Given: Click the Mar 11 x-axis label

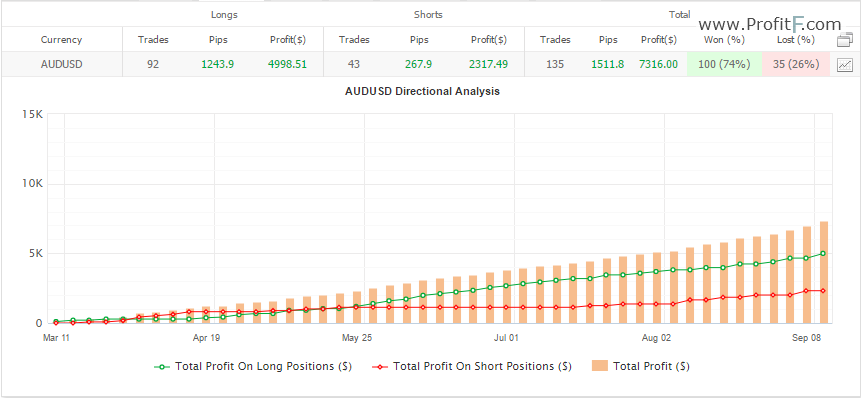Looking at the screenshot, I should (56, 338).
